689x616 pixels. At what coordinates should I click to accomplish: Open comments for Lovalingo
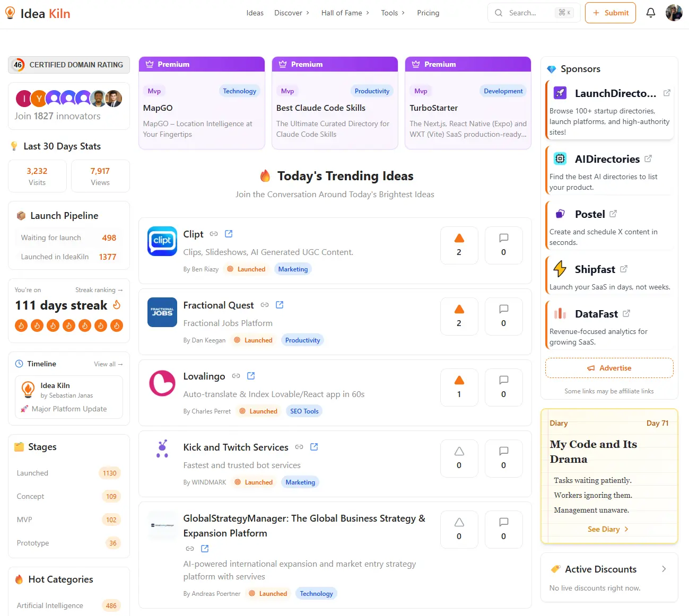[503, 388]
